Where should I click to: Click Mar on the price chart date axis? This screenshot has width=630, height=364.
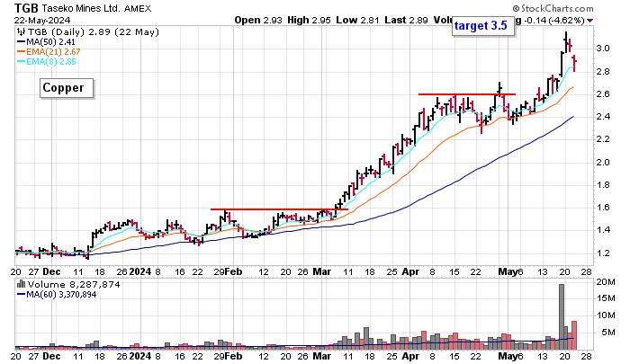(x=322, y=271)
